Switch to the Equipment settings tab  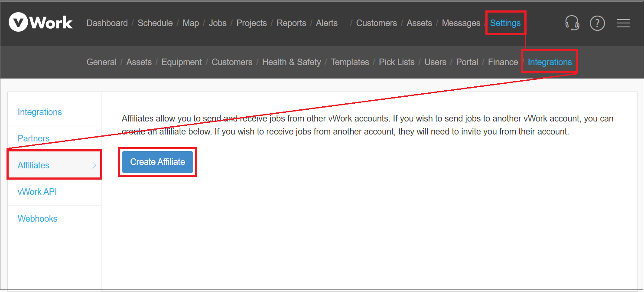click(x=182, y=62)
